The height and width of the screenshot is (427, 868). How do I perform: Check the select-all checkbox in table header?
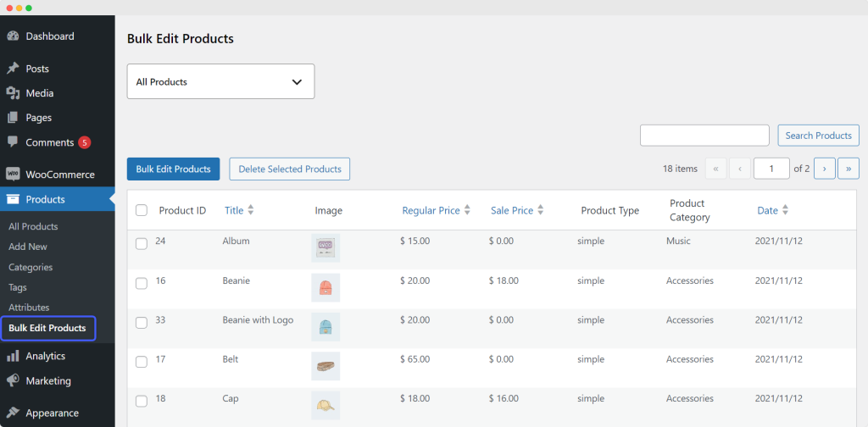[142, 211]
